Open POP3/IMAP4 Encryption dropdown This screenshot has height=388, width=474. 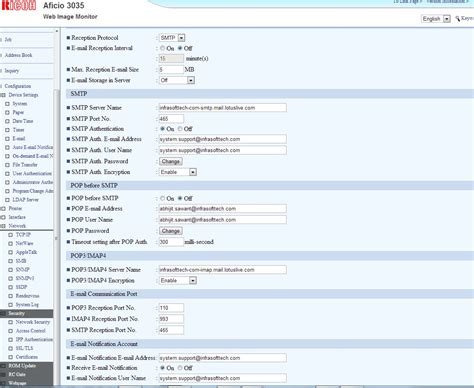178,281
